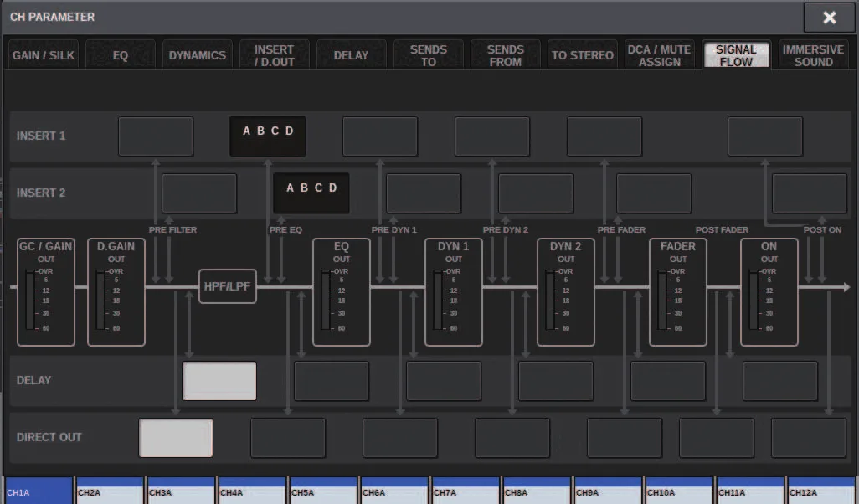Set DIRECT OUT position to PRE FADER
The height and width of the screenshot is (504, 859).
pos(625,438)
